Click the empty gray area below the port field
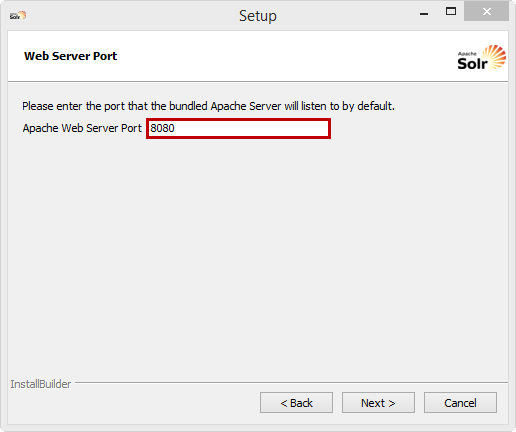516x432 pixels. click(x=258, y=253)
